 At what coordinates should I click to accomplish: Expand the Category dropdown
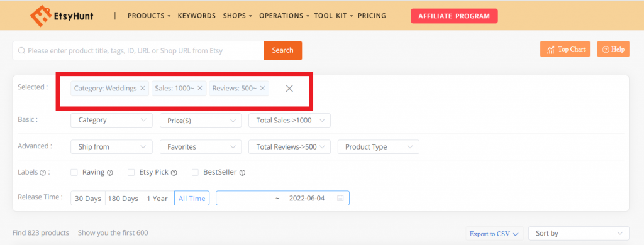(x=111, y=120)
